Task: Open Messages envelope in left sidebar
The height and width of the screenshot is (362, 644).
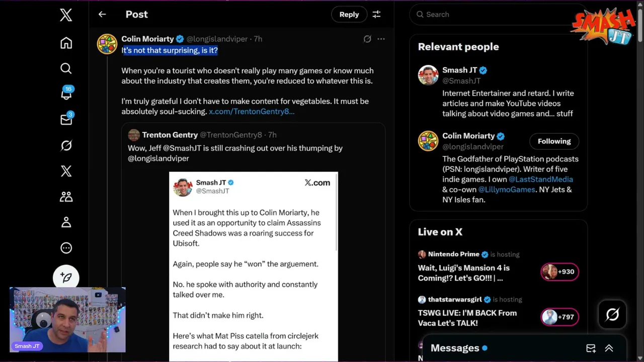Action: pyautogui.click(x=66, y=120)
